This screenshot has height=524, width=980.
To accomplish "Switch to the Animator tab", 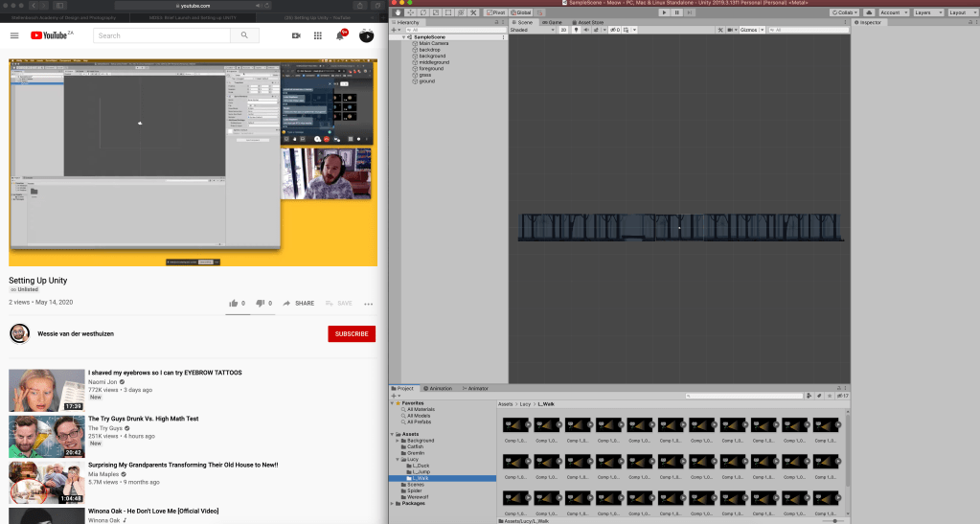I will (475, 388).
